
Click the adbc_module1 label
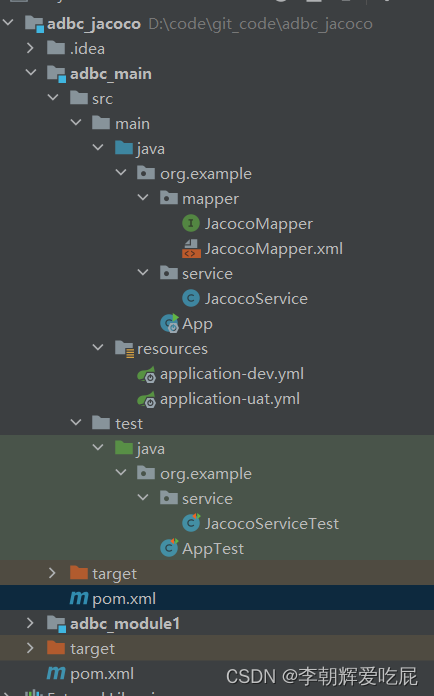(x=125, y=624)
